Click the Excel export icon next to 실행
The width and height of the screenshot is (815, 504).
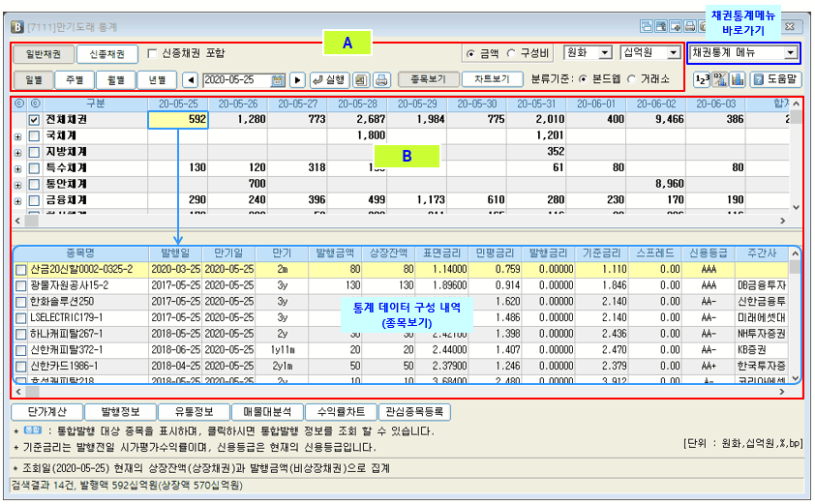(x=361, y=80)
